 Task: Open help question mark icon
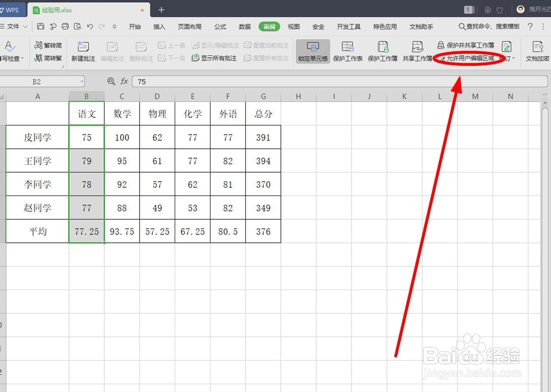(x=530, y=26)
